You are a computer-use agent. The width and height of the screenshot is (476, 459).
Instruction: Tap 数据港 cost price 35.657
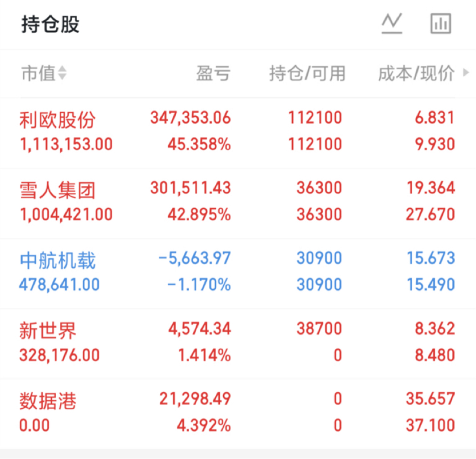430,399
